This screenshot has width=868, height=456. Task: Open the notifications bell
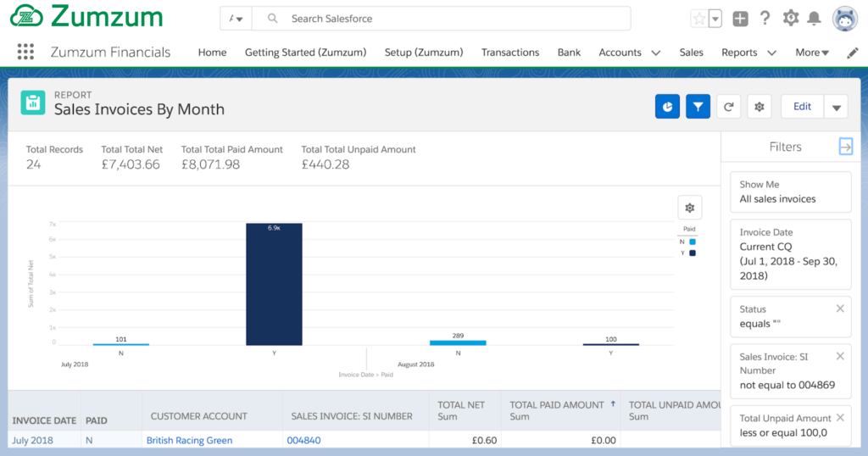tap(815, 19)
